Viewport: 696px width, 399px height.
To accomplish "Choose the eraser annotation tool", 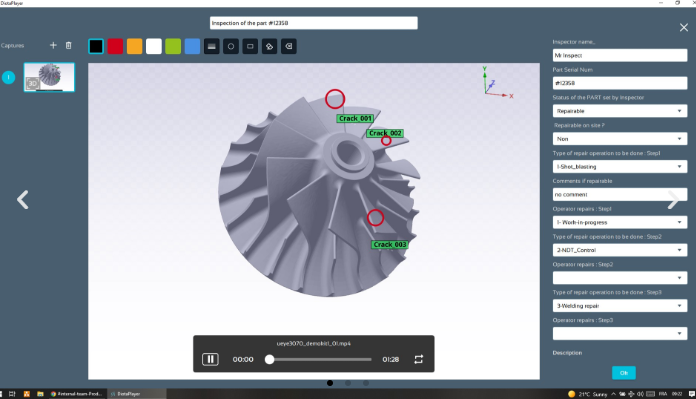I will [x=269, y=46].
